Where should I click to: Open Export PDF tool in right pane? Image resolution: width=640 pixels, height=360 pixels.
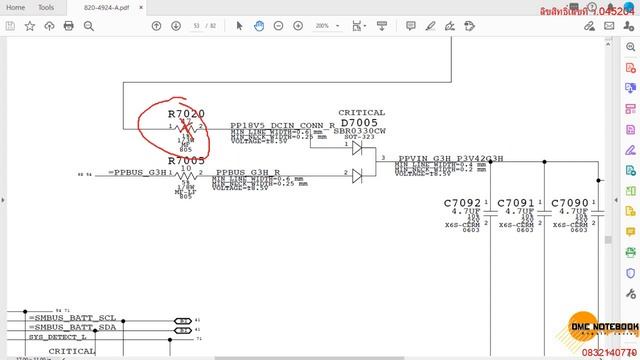point(631,67)
